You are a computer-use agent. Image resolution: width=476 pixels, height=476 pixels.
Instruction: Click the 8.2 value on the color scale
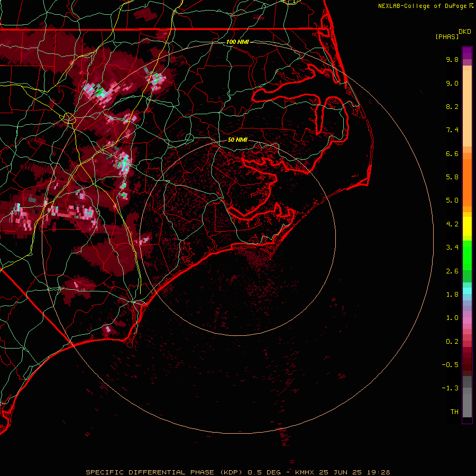click(x=452, y=106)
